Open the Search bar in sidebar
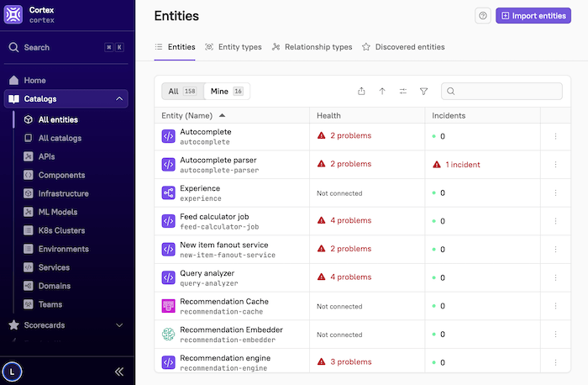Screen dimensions: 588x385 tap(66, 47)
